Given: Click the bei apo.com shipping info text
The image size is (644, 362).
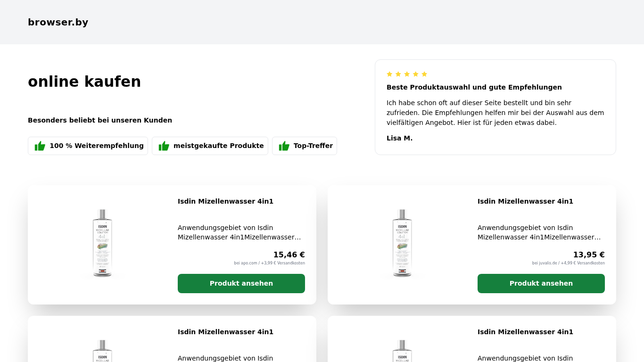Looking at the screenshot, I should [x=269, y=263].
